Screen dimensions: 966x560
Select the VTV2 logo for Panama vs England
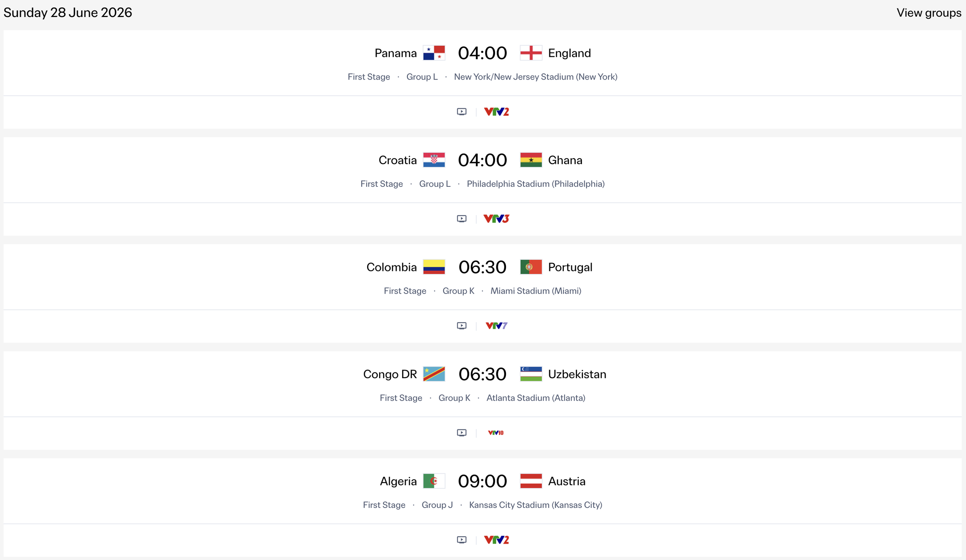[x=497, y=112]
